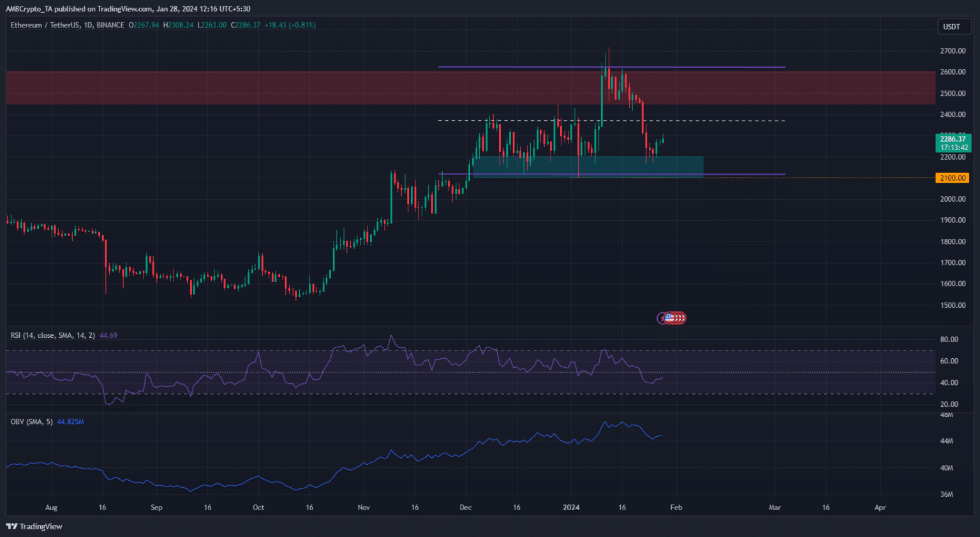Click the orange 2100.00 price level tag
The image size is (980, 537).
pyautogui.click(x=952, y=178)
